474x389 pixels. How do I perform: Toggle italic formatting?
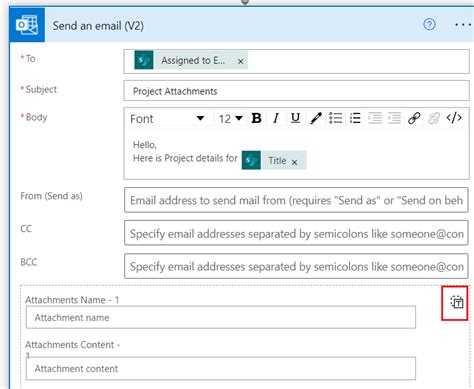[276, 118]
